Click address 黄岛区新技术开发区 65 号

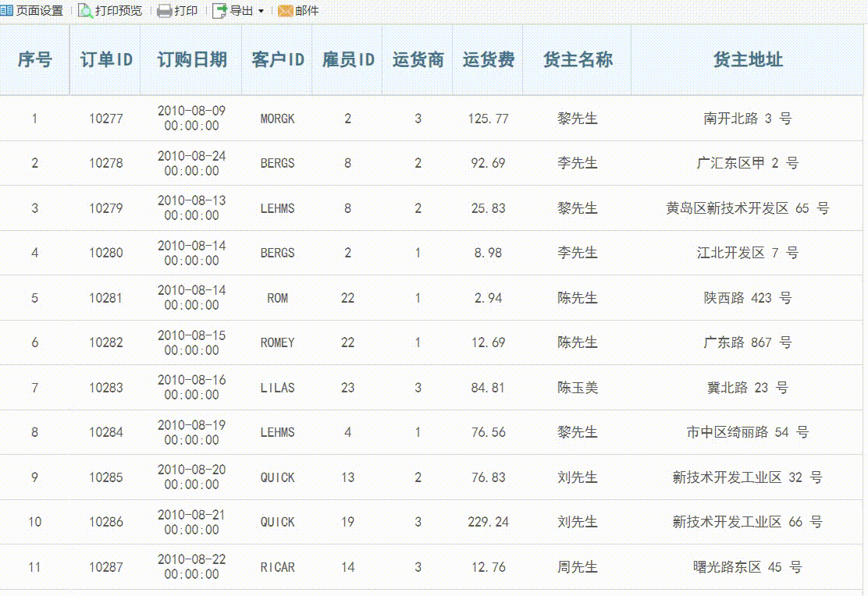(747, 208)
